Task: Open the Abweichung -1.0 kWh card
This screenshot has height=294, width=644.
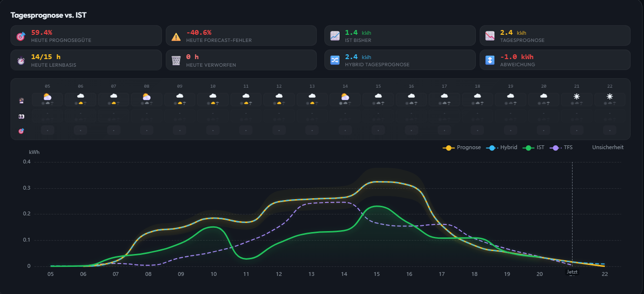Action: click(x=555, y=60)
